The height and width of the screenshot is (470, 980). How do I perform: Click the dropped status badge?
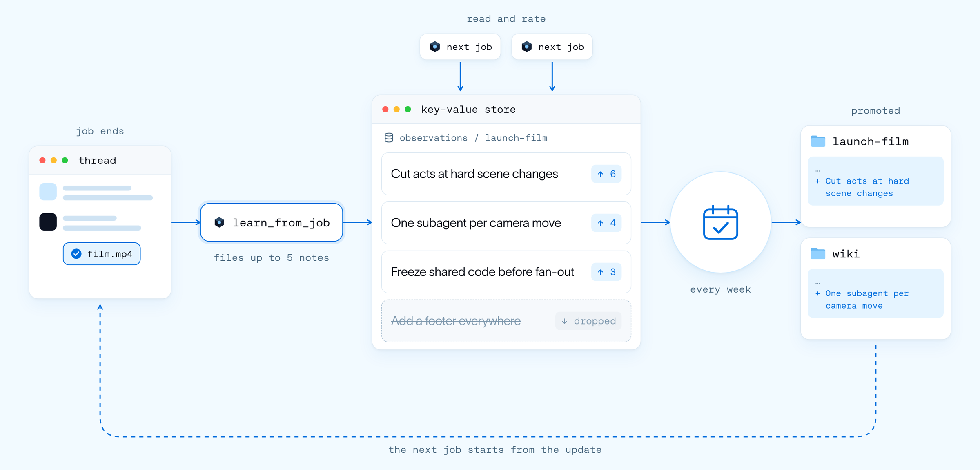pyautogui.click(x=588, y=321)
